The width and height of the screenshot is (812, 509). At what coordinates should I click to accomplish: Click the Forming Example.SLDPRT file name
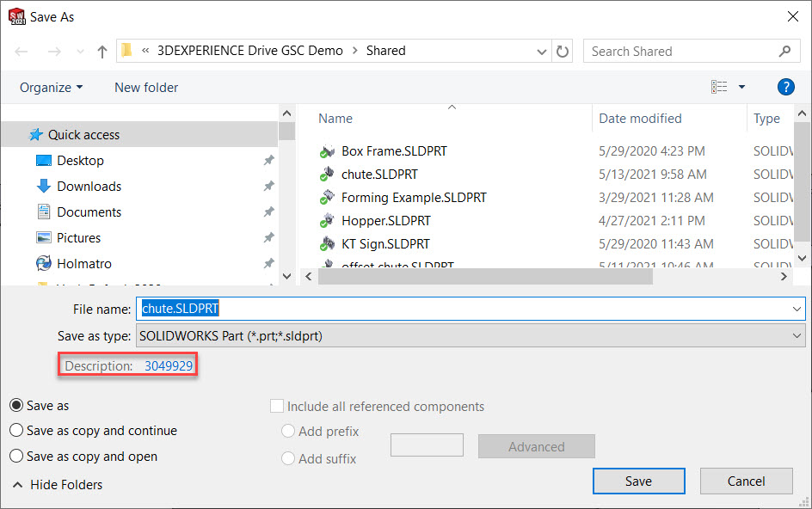coord(414,197)
